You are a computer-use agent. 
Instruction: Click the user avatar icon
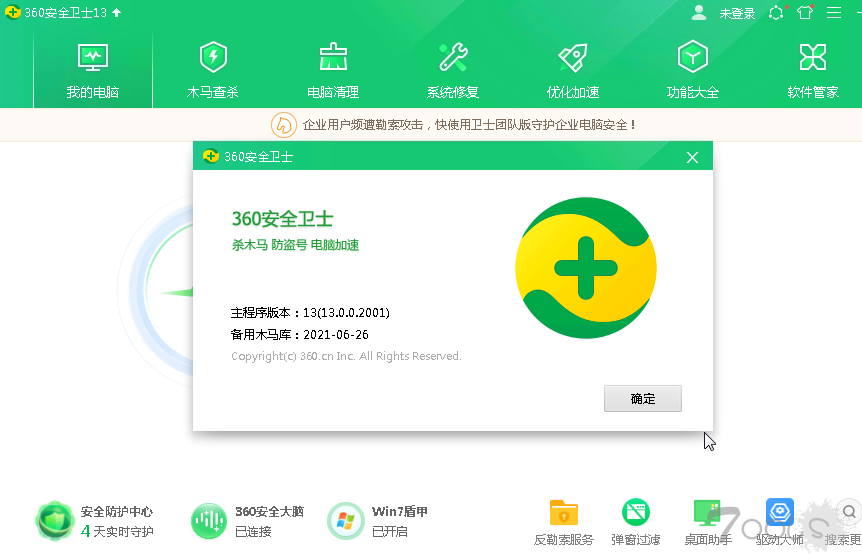point(699,13)
